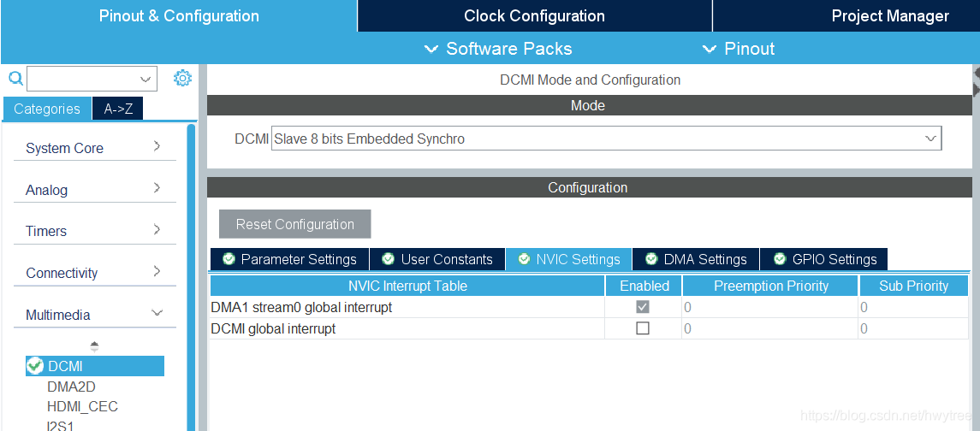
Task: Open the gear settings icon
Action: [181, 78]
